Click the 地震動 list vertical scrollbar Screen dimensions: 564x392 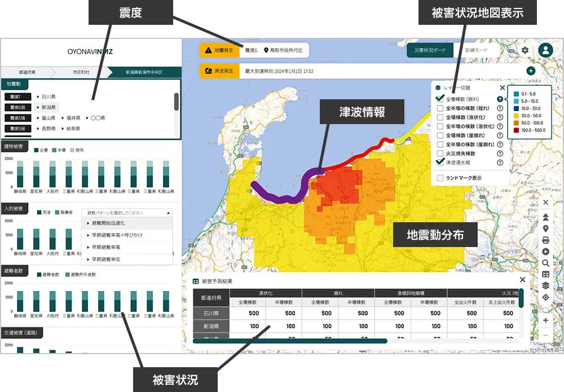point(176,102)
